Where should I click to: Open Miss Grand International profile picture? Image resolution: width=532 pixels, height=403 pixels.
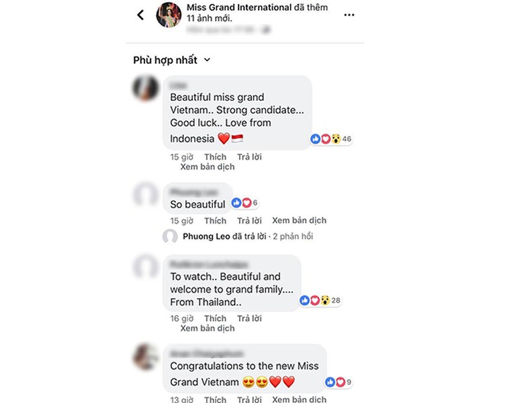point(169,15)
